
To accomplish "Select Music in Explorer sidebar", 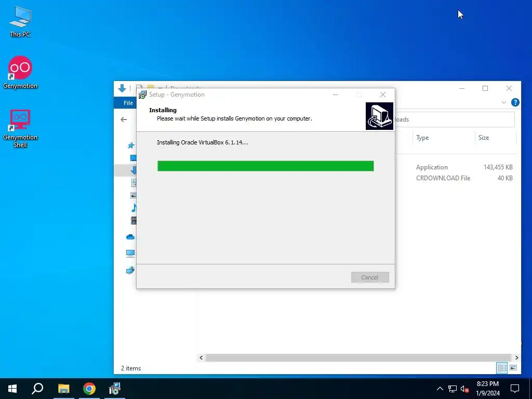I will 134,208.
